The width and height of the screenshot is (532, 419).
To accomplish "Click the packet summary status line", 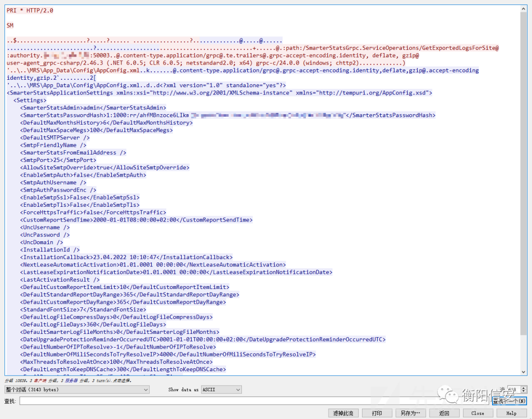I will point(68,381).
